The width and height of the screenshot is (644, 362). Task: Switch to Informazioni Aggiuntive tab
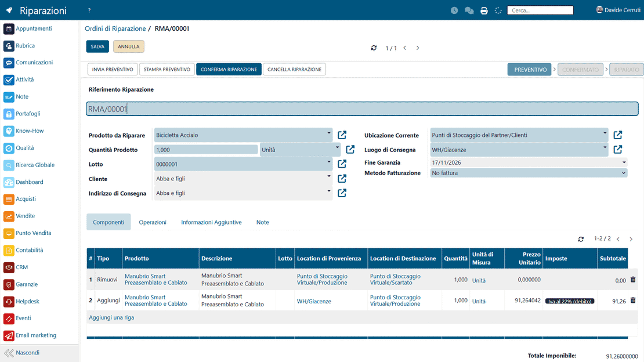coord(211,222)
